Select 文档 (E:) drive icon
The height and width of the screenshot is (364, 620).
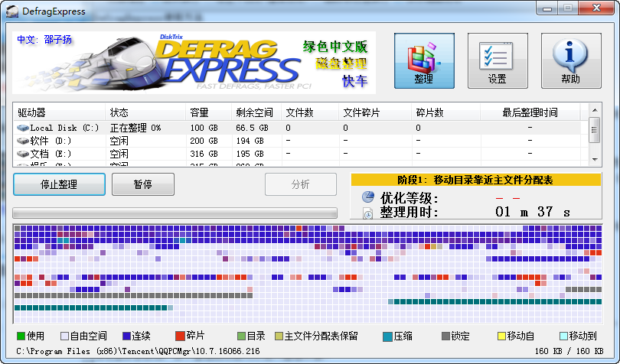(x=23, y=154)
